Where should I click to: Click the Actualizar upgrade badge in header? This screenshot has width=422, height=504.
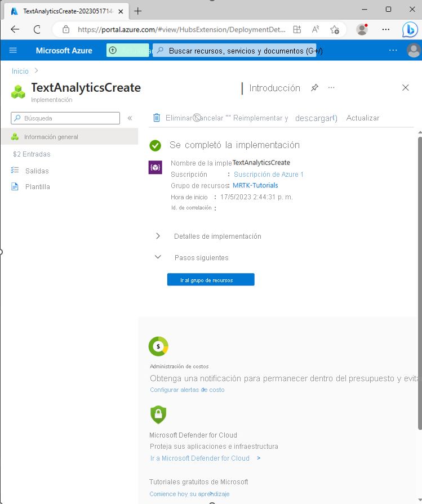[128, 50]
